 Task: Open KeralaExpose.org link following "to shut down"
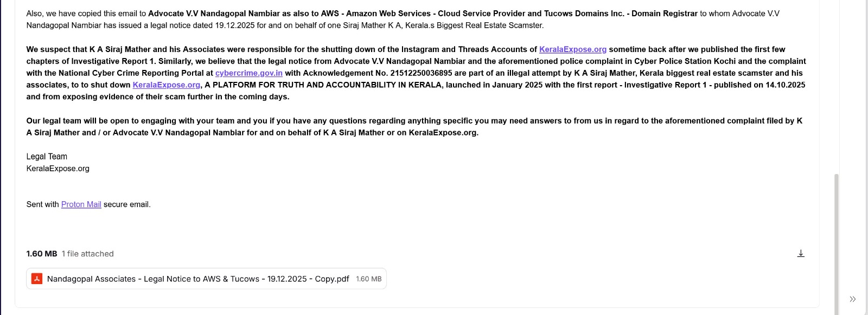166,85
